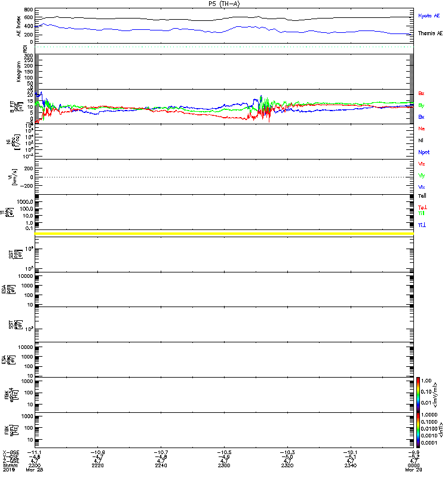Click the "2340" time axis label
This screenshot has height=478, width=448.
click(x=351, y=465)
